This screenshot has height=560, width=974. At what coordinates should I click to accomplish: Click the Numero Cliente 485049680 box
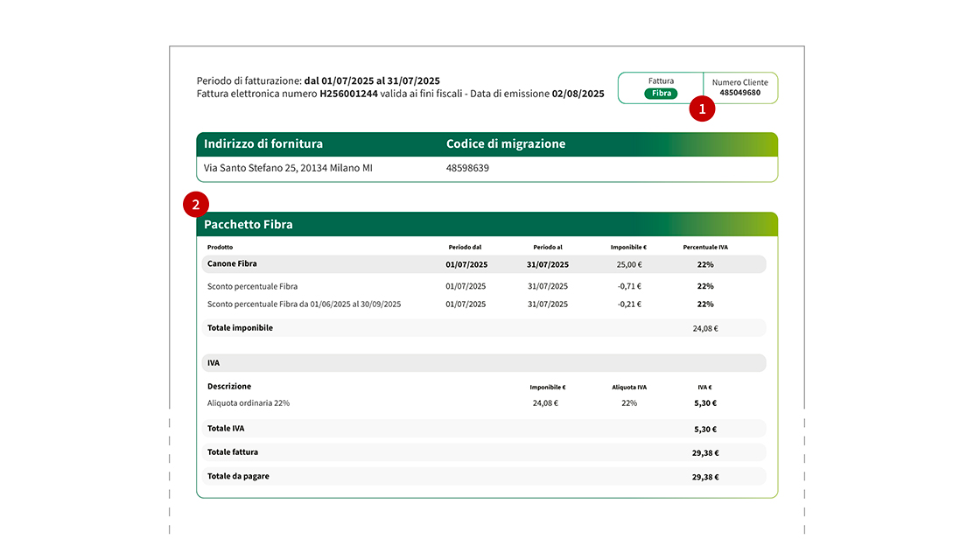pyautogui.click(x=739, y=87)
